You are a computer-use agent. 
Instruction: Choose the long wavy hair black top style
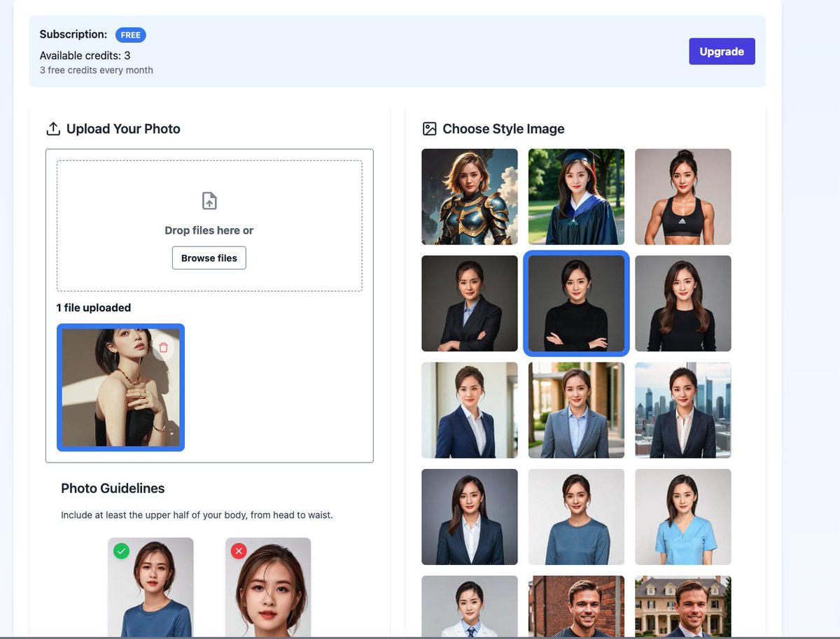tap(683, 303)
